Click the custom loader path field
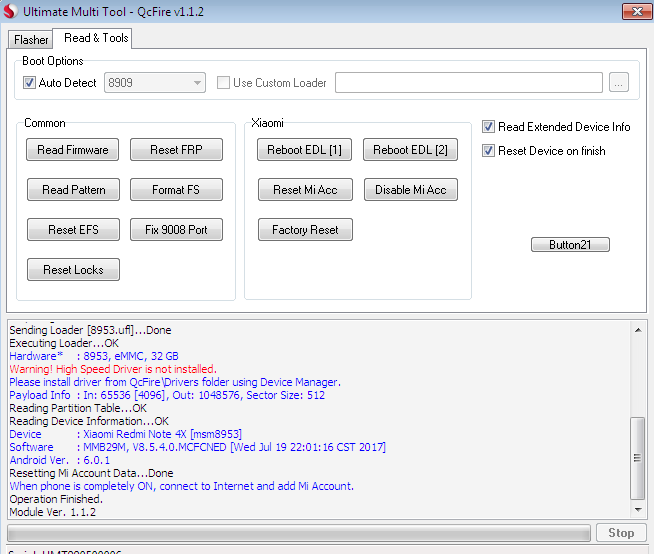The width and height of the screenshot is (654, 554). (468, 83)
